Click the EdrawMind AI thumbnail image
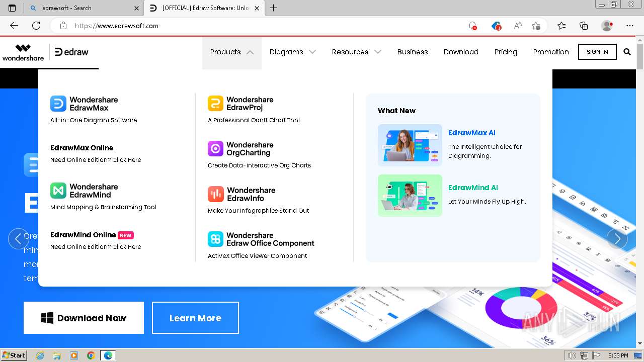Screen dimensions: 644x362 tap(410, 196)
